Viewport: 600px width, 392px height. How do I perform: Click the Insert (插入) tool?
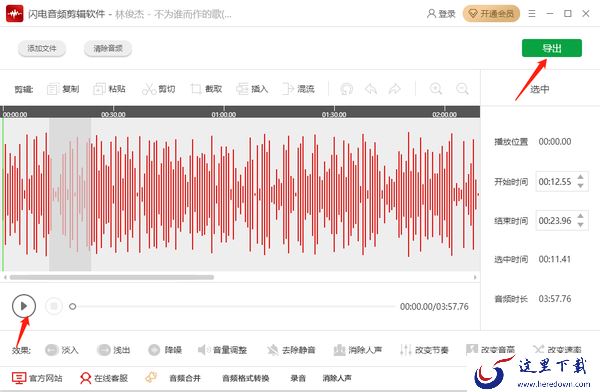click(x=252, y=89)
